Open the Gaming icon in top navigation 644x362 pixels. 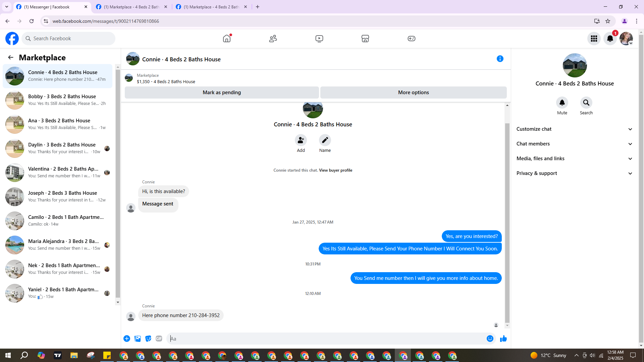click(x=412, y=39)
